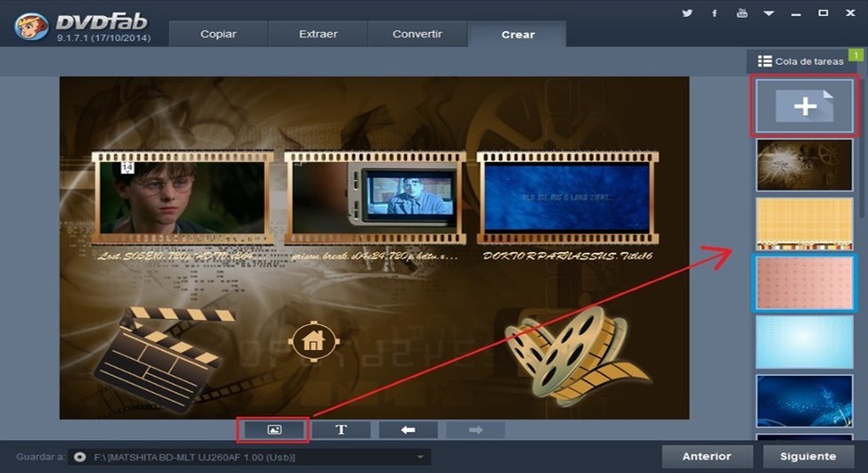The height and width of the screenshot is (473, 868).
Task: Open the Twitter link icon
Action: click(x=687, y=12)
